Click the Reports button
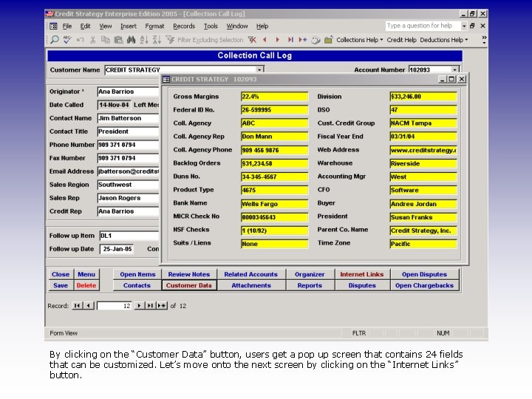This screenshot has height=399, width=532. 310,285
